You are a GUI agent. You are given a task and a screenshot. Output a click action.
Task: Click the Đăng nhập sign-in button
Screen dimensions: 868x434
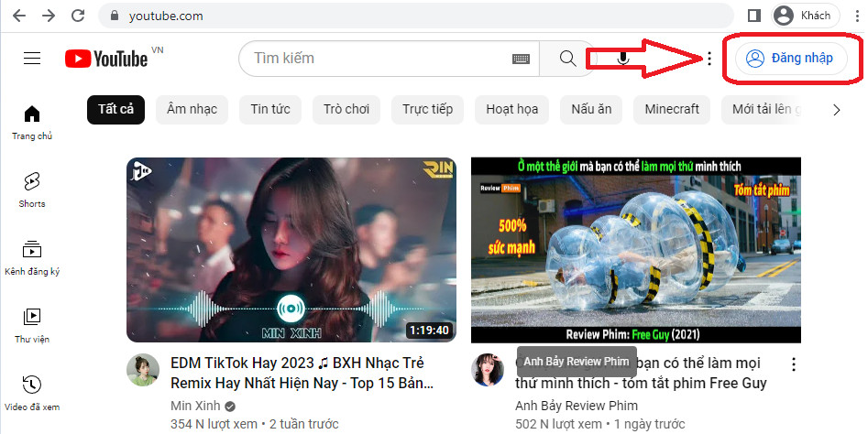tap(791, 58)
